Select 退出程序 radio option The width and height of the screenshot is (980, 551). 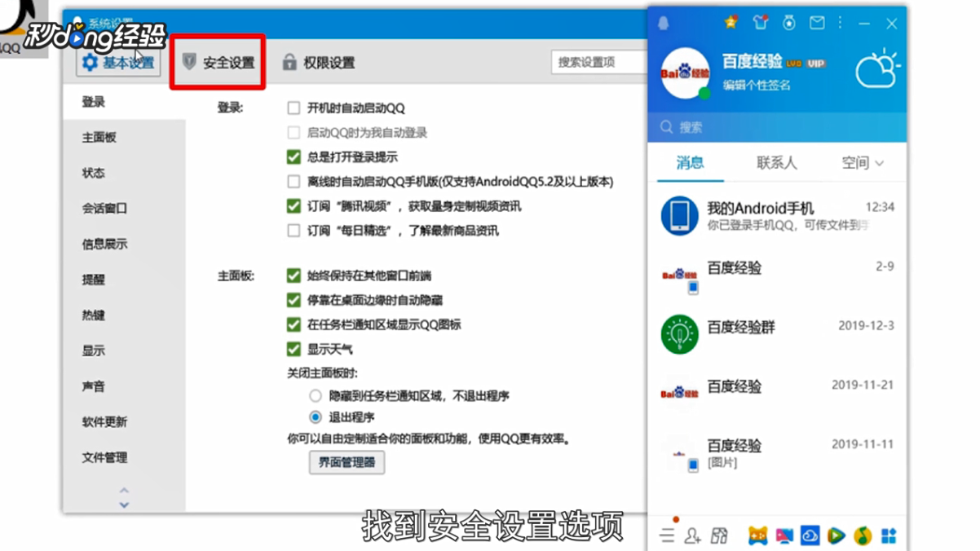pyautogui.click(x=316, y=417)
